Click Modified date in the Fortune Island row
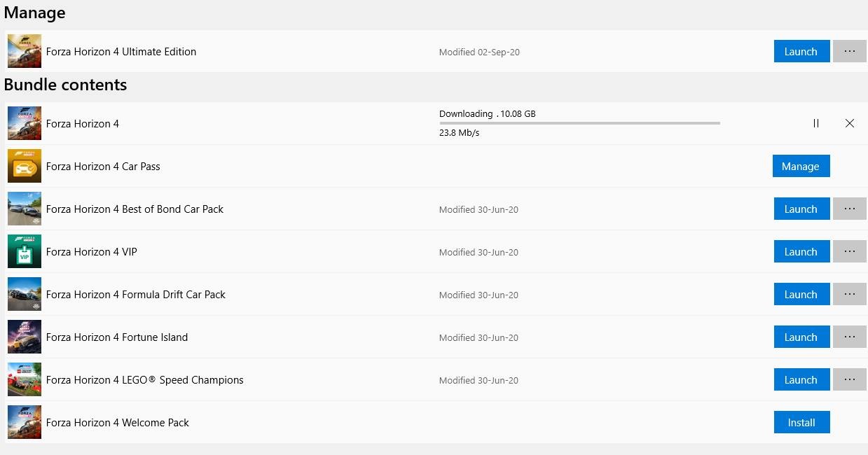This screenshot has width=868, height=455. point(478,338)
